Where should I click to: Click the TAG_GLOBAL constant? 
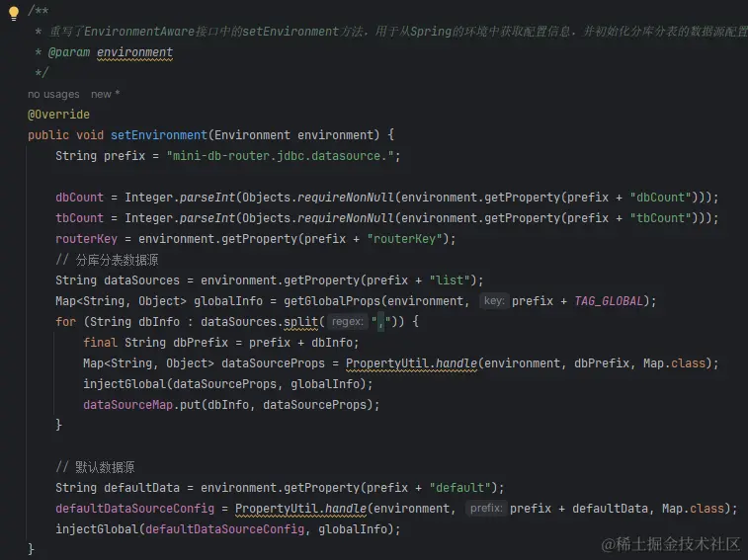tap(609, 301)
